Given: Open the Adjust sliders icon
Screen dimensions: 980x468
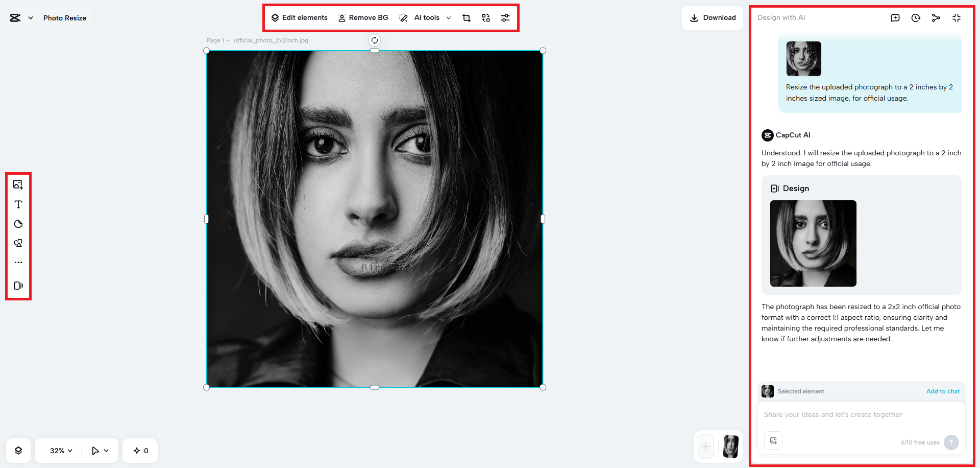Looking at the screenshot, I should tap(505, 18).
